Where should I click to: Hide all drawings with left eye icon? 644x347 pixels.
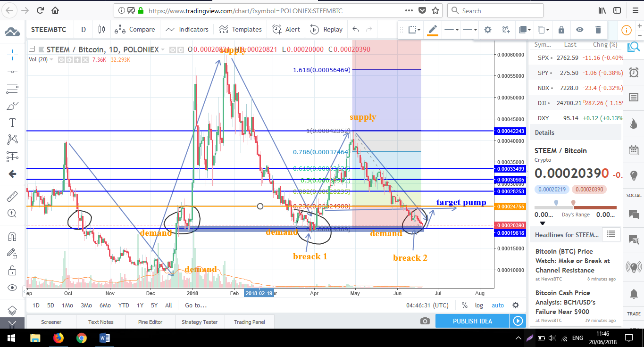[12, 288]
